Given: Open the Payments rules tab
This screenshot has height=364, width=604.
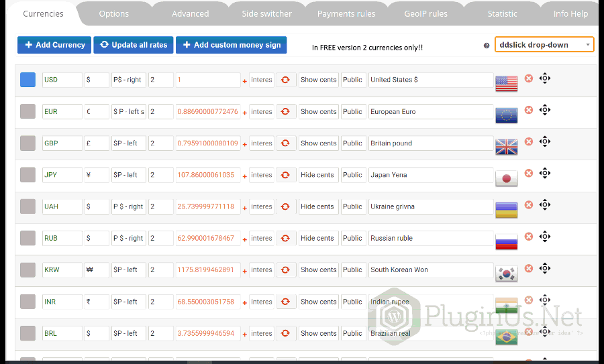Looking at the screenshot, I should (x=346, y=13).
